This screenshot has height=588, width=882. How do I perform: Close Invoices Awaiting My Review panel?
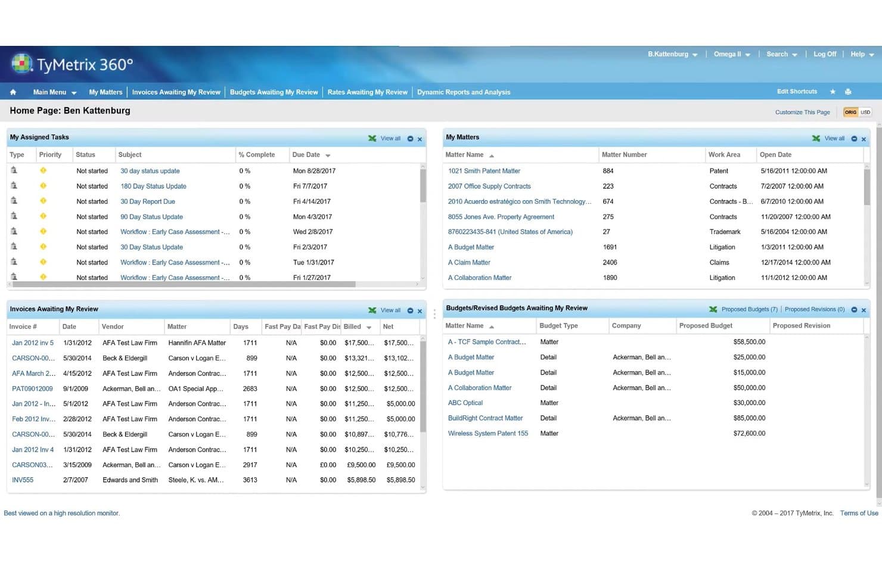420,311
